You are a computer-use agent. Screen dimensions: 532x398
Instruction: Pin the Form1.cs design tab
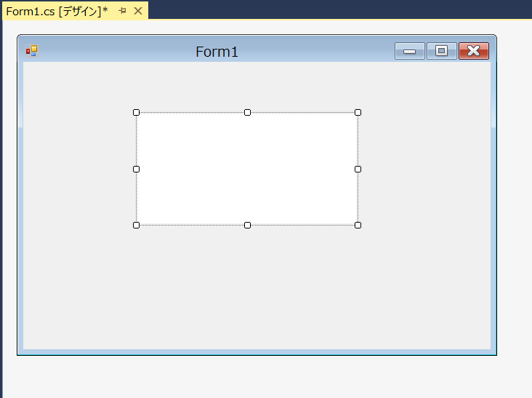(x=123, y=11)
